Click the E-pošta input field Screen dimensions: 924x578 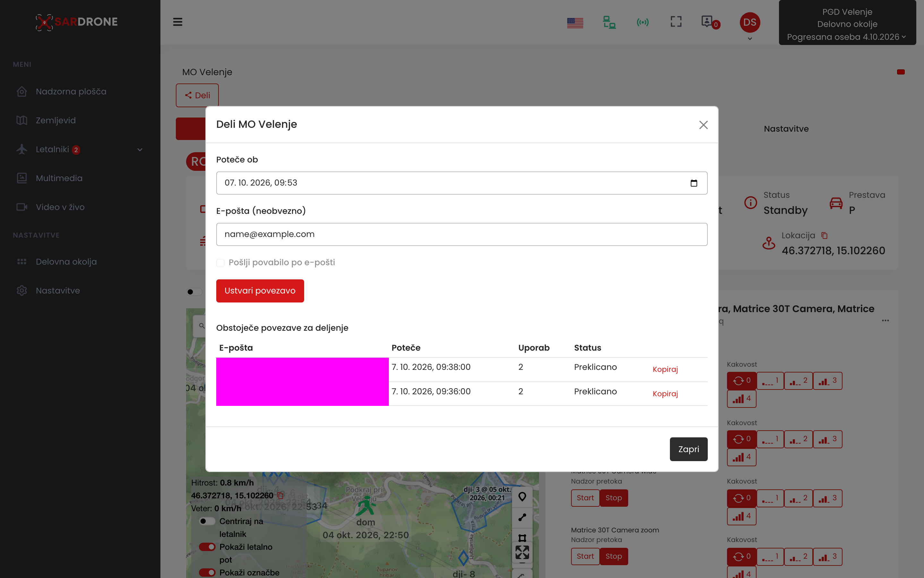tap(462, 234)
